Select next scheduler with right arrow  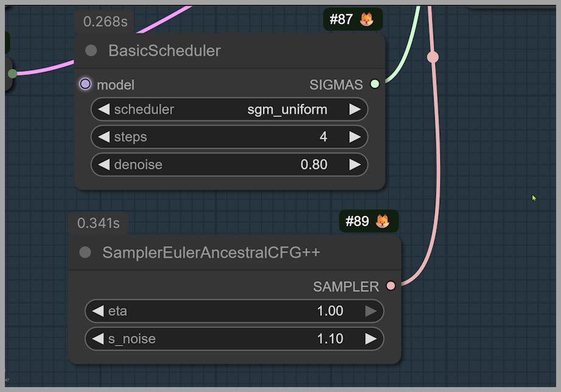[x=355, y=110]
